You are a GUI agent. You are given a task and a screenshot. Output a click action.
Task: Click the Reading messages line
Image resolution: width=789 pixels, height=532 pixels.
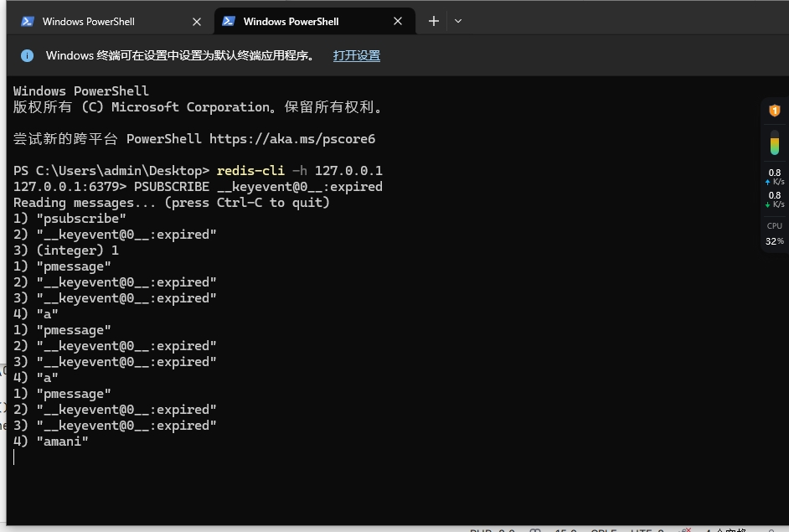tap(171, 203)
